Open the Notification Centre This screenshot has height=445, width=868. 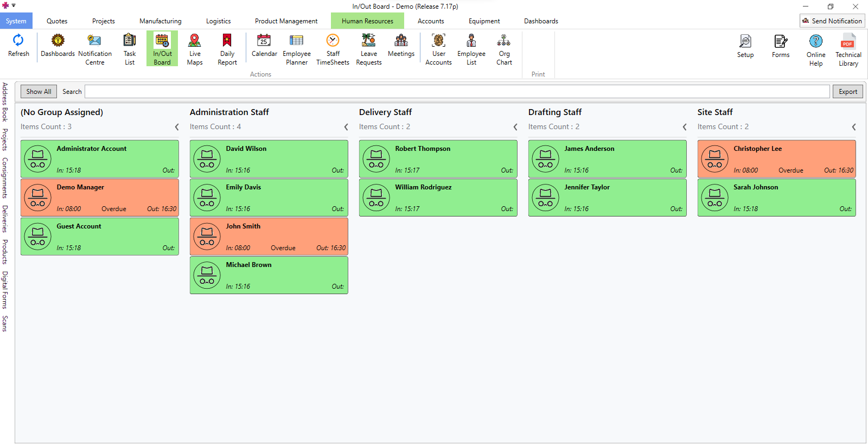pos(95,49)
